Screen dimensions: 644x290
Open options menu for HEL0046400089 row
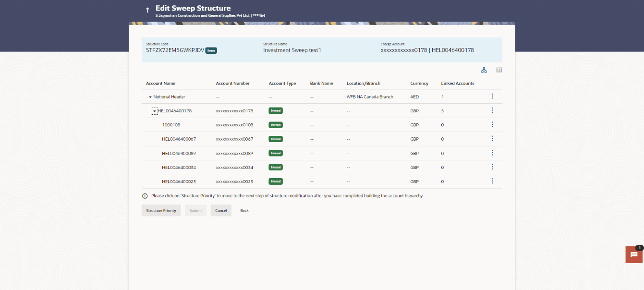click(x=492, y=153)
